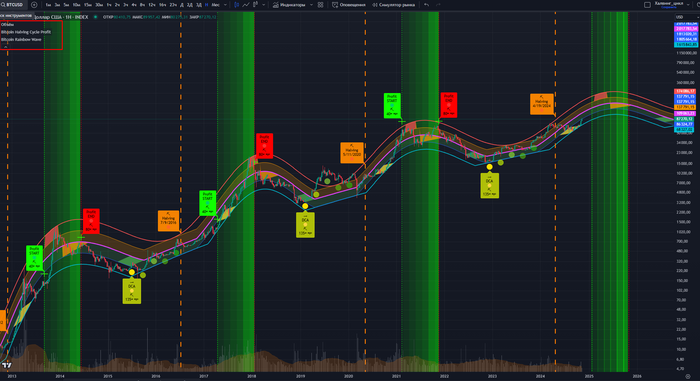
Task: Choose the bar chart type icon
Action: tap(255, 4)
